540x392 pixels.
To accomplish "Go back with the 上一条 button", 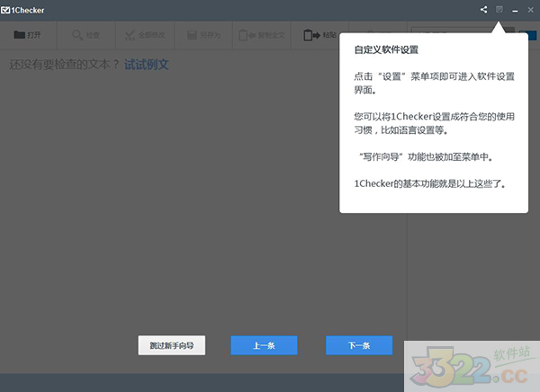I will (x=264, y=345).
